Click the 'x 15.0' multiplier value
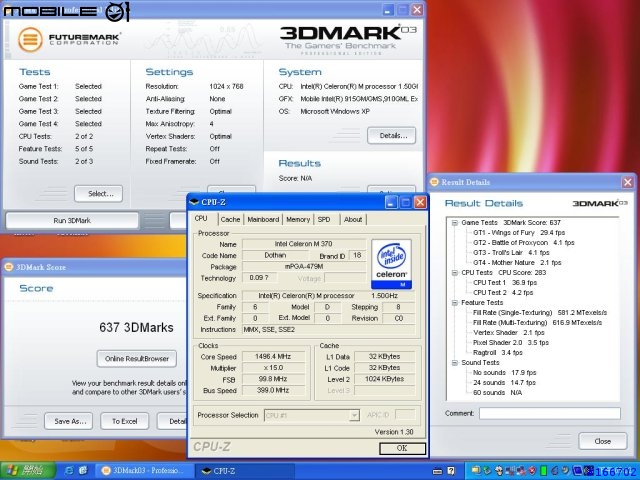The image size is (640, 480). coord(273,368)
